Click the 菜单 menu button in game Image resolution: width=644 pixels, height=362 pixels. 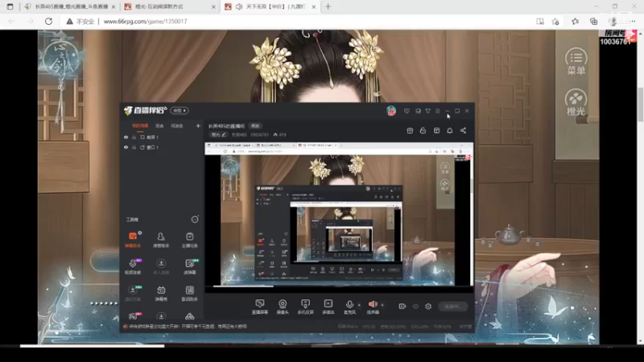pyautogui.click(x=576, y=62)
